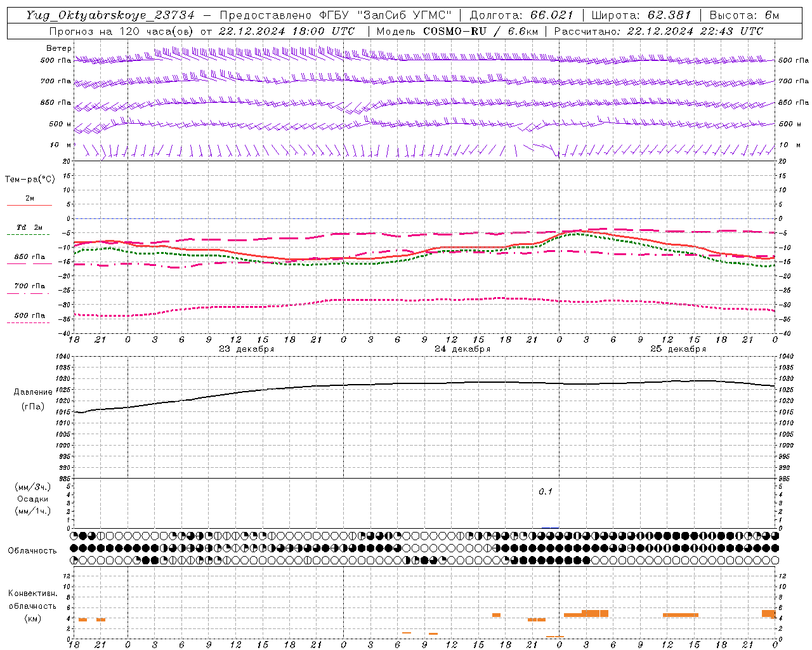Screen dimensions: 812x650
Task: Click the Тем-ра(°C) axis title
Action: (x=30, y=180)
